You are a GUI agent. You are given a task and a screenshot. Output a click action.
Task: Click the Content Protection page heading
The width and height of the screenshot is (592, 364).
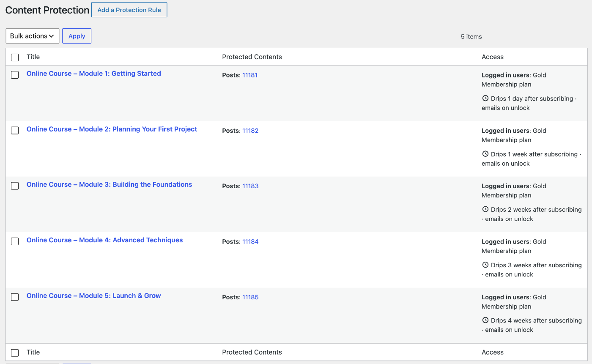[x=47, y=10]
